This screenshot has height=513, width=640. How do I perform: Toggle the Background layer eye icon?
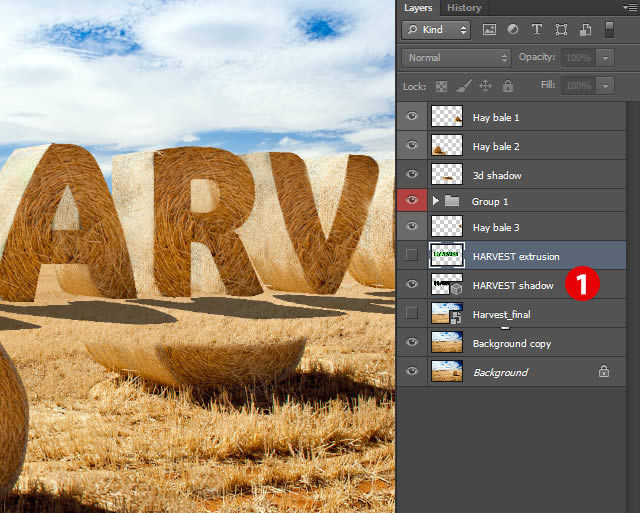pyautogui.click(x=412, y=371)
